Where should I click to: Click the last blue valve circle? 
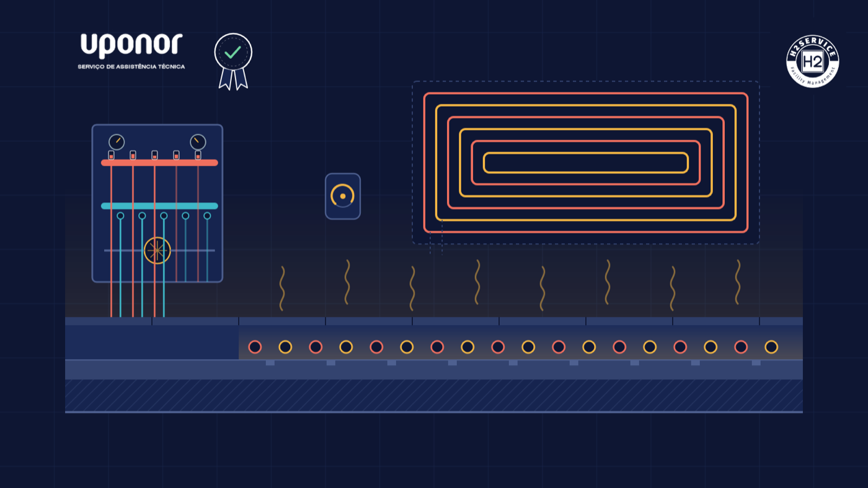point(207,216)
